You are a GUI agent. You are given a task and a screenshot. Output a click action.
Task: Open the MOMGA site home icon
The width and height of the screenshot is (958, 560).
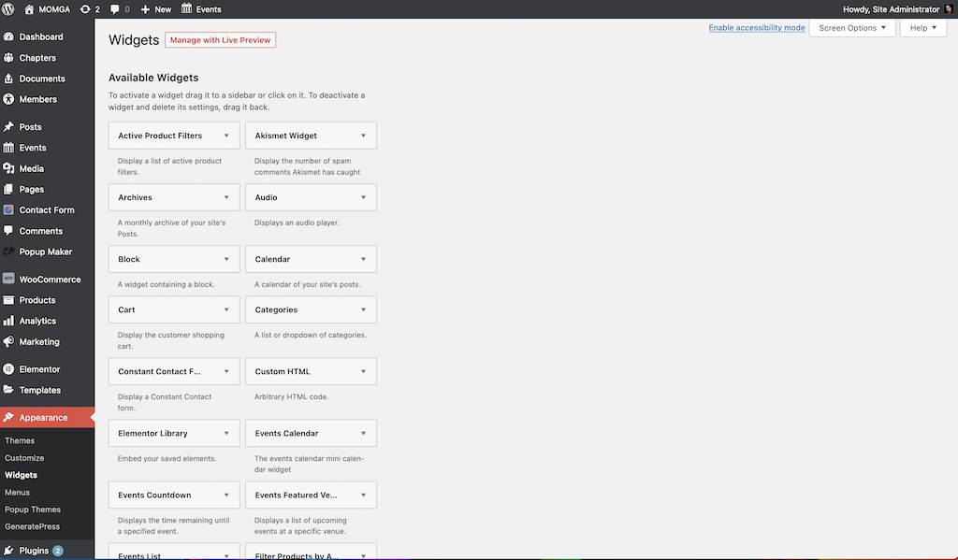pos(29,9)
